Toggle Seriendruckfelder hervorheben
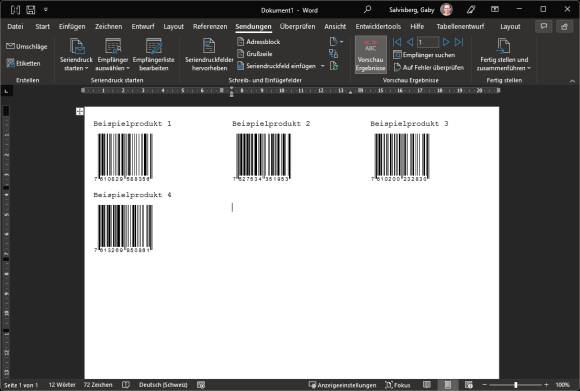 pos(209,55)
